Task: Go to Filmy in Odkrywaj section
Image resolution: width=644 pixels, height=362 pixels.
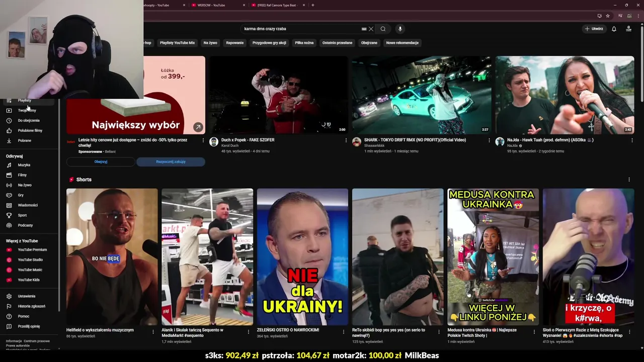Action: (x=22, y=175)
